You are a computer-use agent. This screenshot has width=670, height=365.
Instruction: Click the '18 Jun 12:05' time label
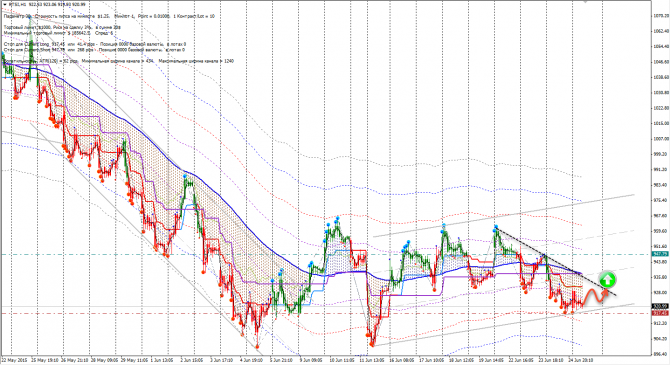[460, 360]
